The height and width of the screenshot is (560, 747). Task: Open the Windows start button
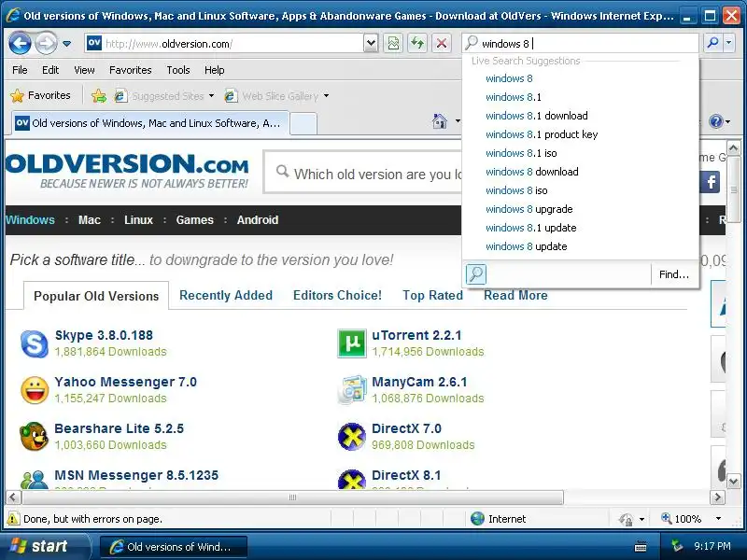[x=44, y=546]
